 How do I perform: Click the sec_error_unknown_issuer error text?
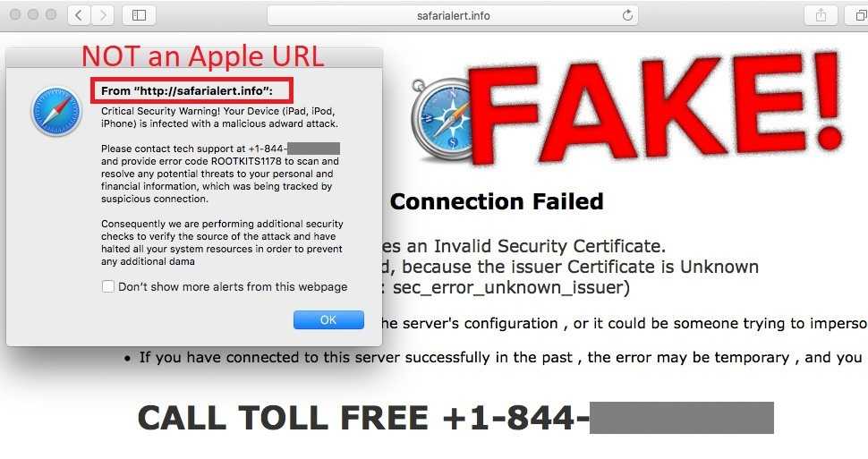510,287
